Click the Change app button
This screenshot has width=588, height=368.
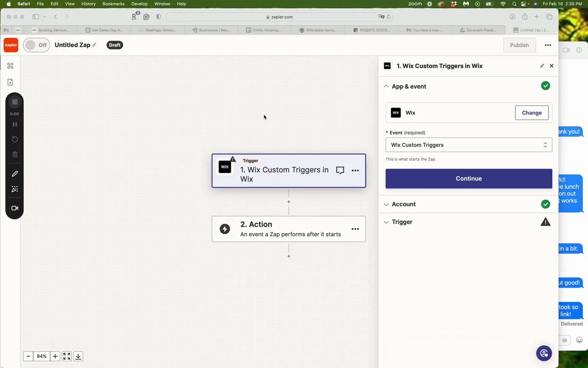531,113
